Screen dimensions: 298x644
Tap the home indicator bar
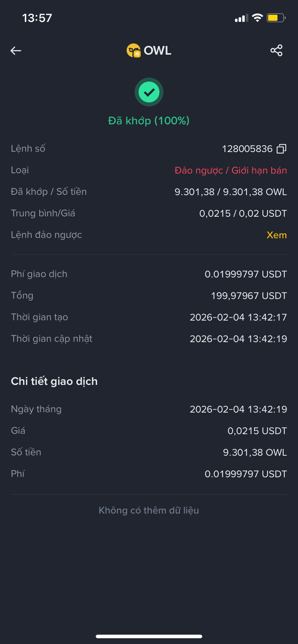click(x=149, y=636)
